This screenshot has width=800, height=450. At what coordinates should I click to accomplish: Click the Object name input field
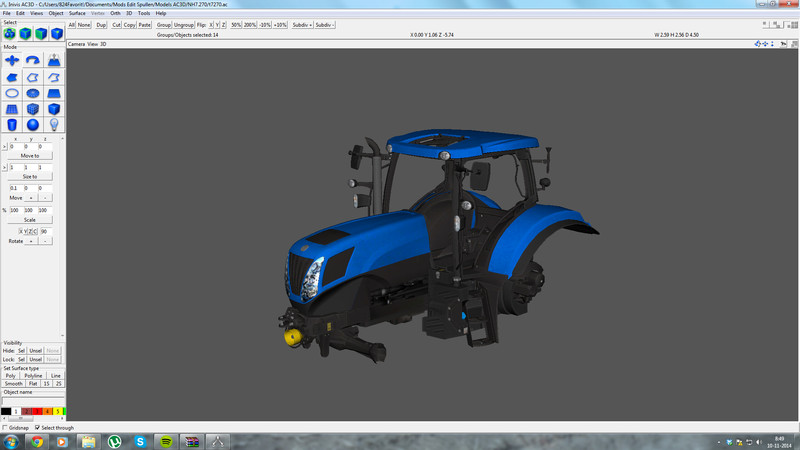(33, 401)
